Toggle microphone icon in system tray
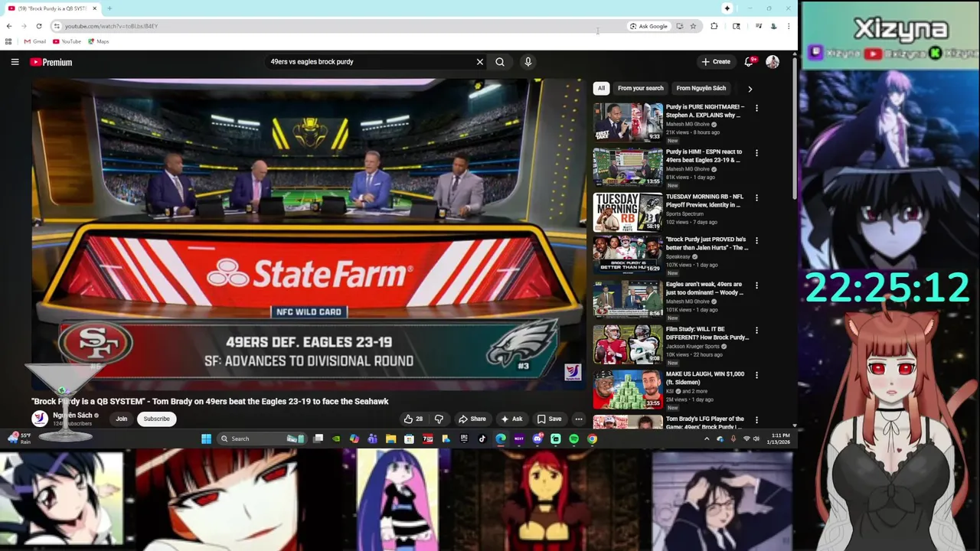 point(733,439)
